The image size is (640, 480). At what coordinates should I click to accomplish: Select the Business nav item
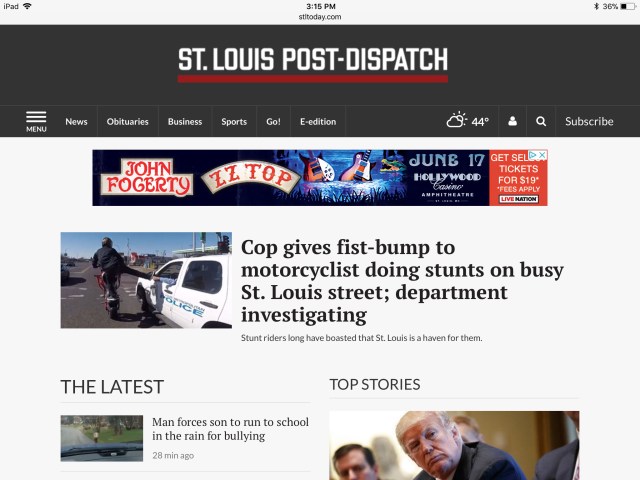click(185, 122)
